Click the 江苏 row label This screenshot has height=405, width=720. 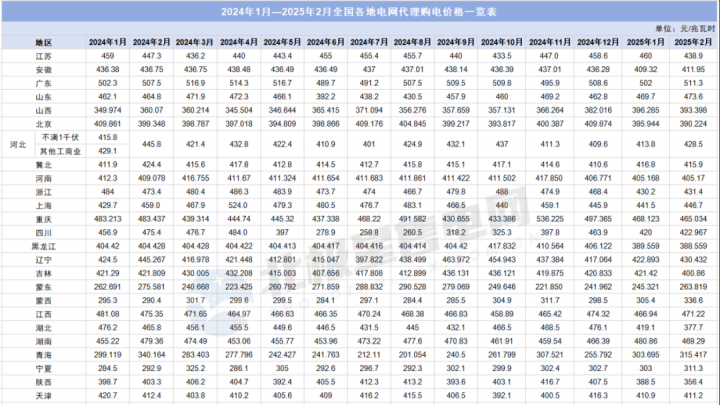[42, 57]
